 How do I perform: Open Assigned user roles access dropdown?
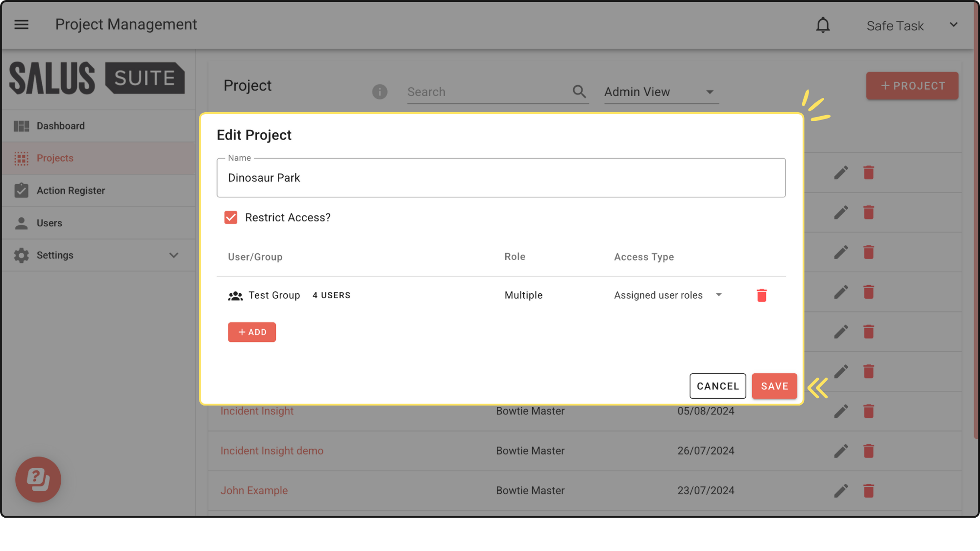click(668, 295)
